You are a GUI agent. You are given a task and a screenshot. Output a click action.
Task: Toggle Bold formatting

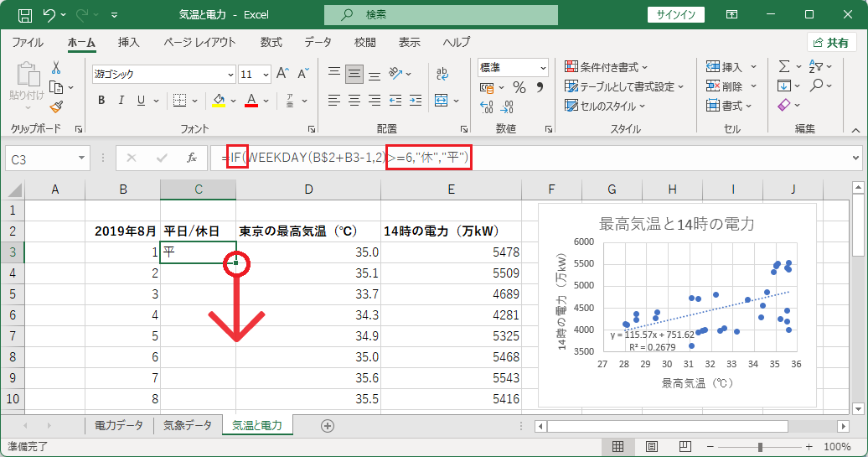pos(101,101)
